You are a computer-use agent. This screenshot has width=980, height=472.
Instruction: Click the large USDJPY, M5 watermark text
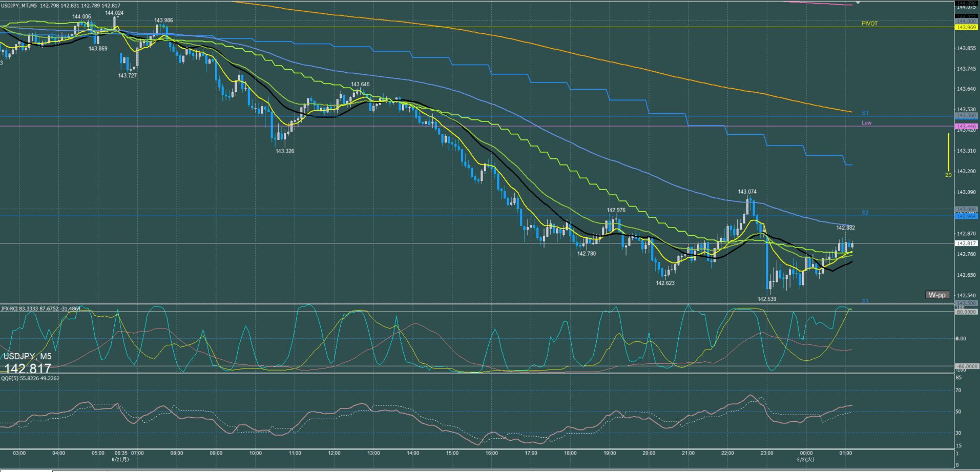[27, 356]
